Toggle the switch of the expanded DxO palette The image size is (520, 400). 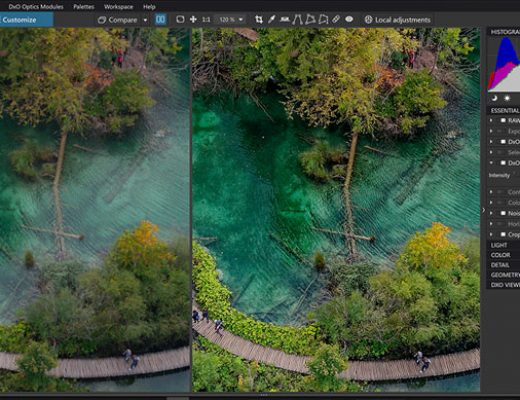click(503, 163)
